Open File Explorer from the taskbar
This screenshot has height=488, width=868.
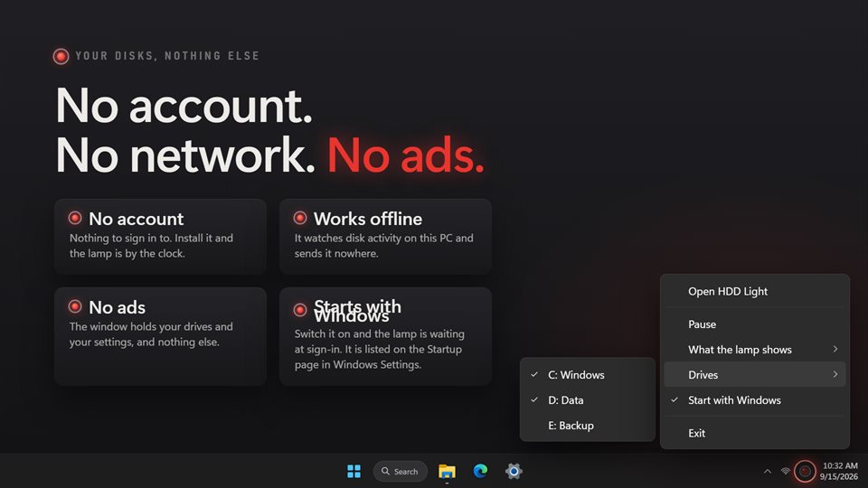[447, 472]
